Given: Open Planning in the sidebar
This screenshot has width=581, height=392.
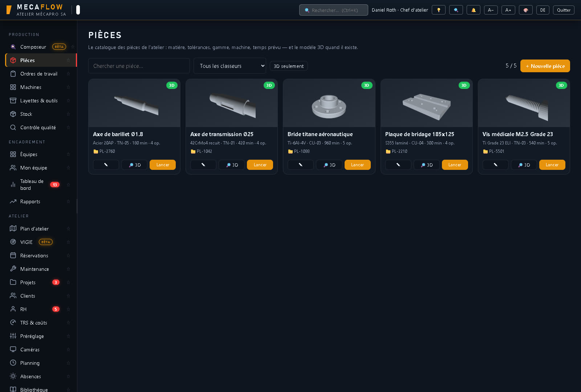Looking at the screenshot, I should [40, 363].
